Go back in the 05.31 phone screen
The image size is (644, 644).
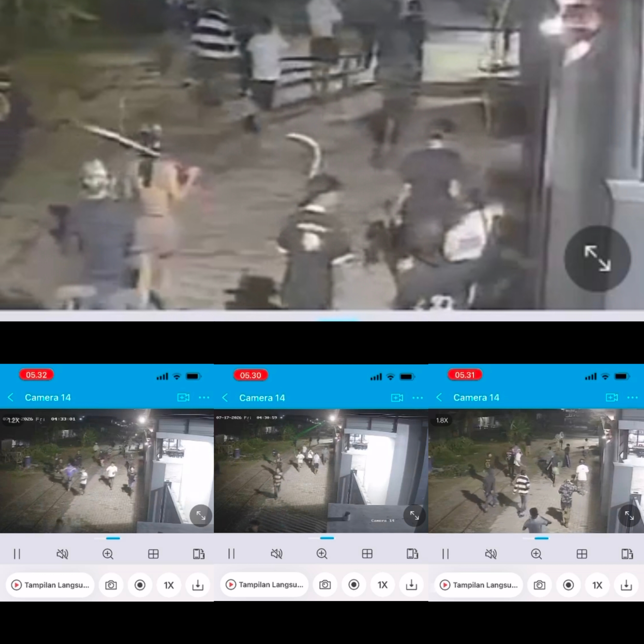coord(439,397)
